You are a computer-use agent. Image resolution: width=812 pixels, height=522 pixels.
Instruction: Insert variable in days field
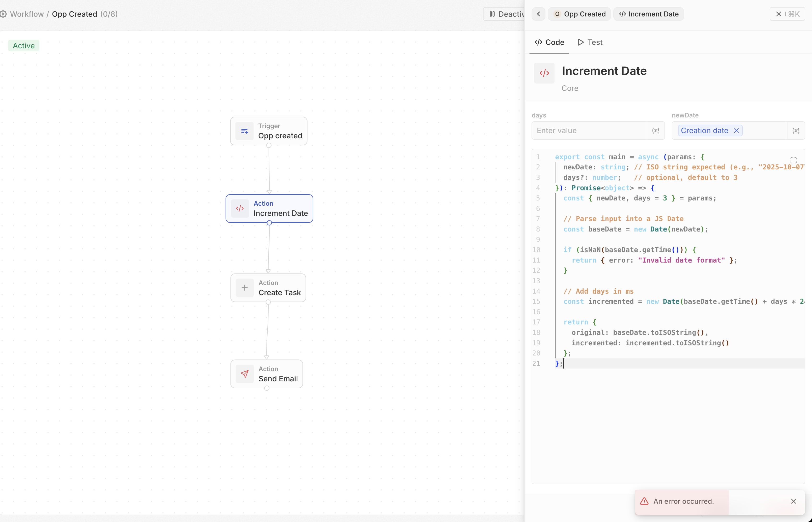tap(656, 131)
